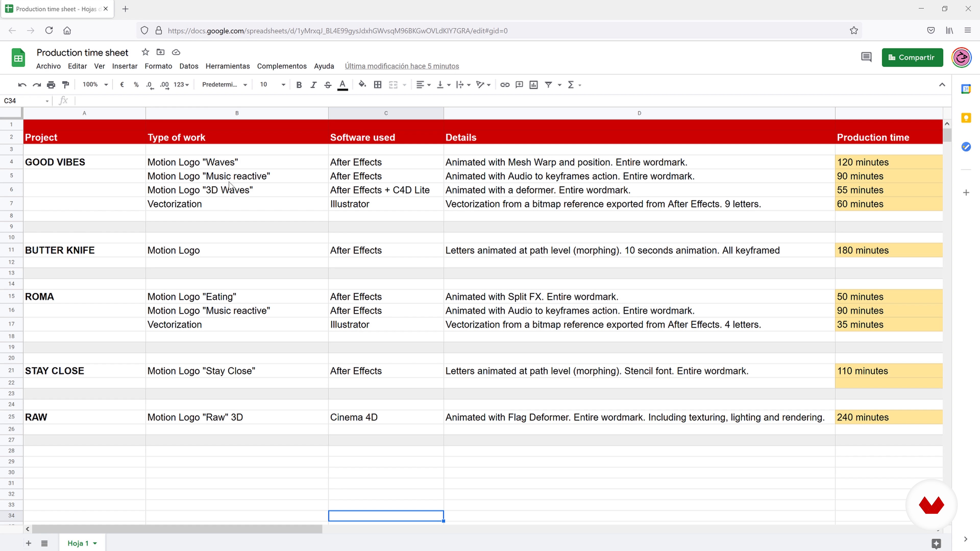Click the create filter icon

[549, 85]
